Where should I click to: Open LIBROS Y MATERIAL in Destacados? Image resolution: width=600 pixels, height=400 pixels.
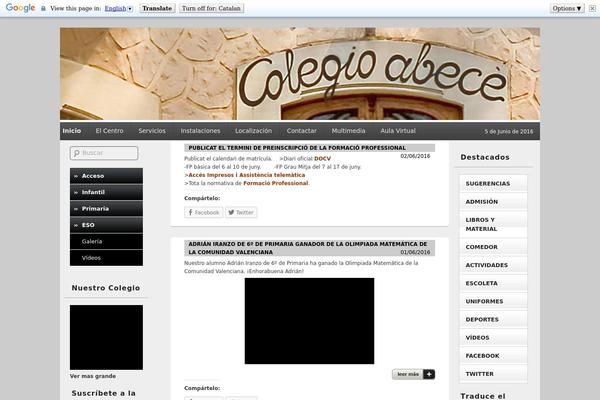[493, 224]
